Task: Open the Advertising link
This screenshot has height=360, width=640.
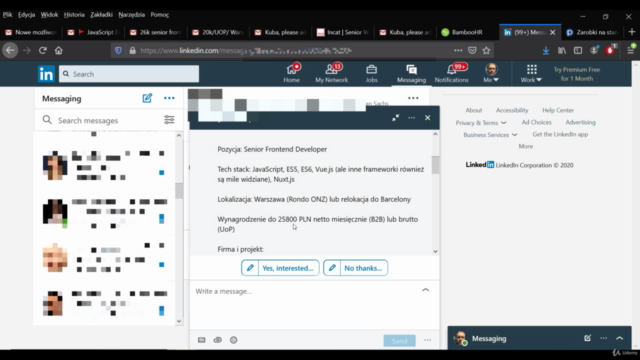Action: [580, 122]
